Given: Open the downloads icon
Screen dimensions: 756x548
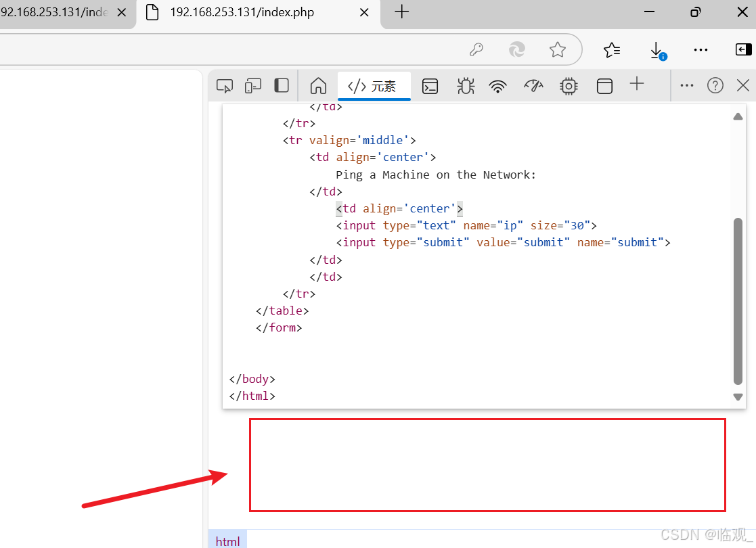Looking at the screenshot, I should click(657, 51).
